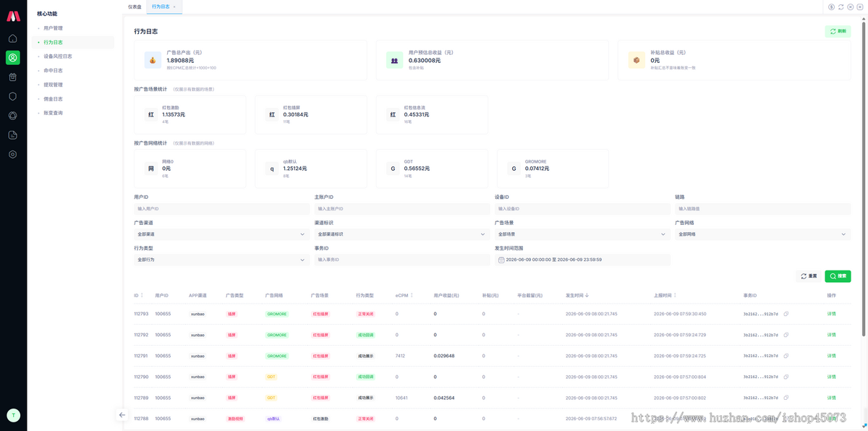
Task: Click the 用户ID input field
Action: 221,209
